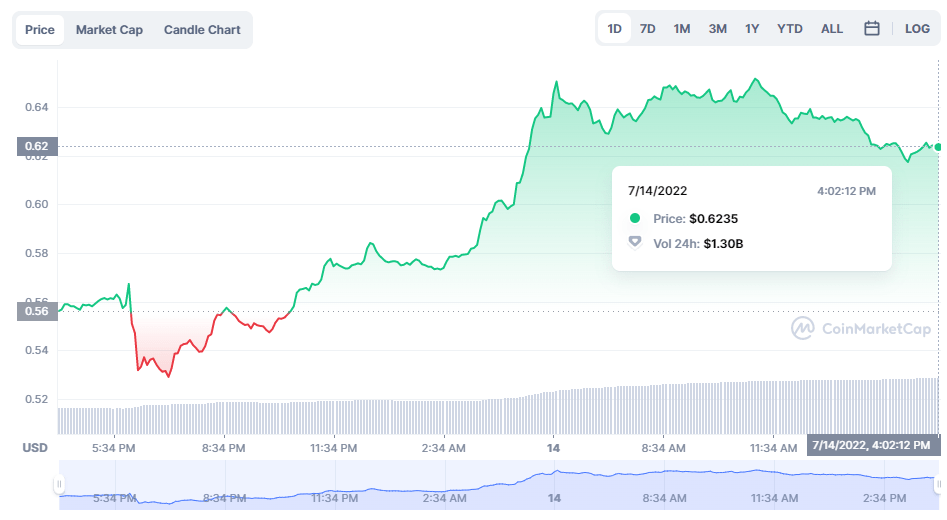Switch to the Market Cap tab

[109, 30]
